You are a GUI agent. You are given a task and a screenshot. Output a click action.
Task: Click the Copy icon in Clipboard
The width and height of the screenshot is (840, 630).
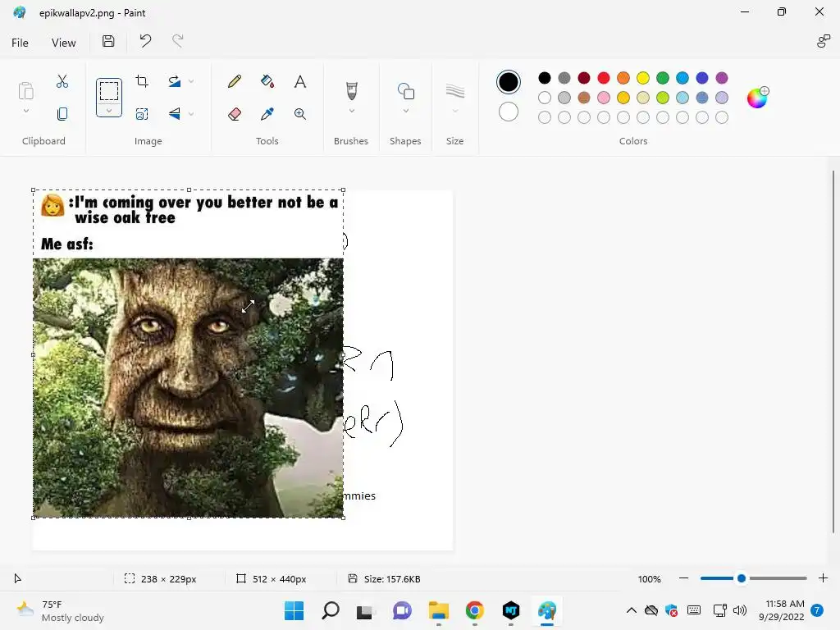click(62, 113)
